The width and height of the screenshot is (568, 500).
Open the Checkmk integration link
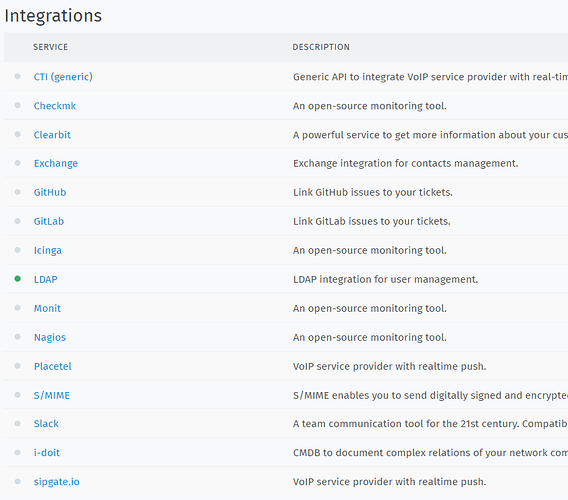[x=55, y=106]
